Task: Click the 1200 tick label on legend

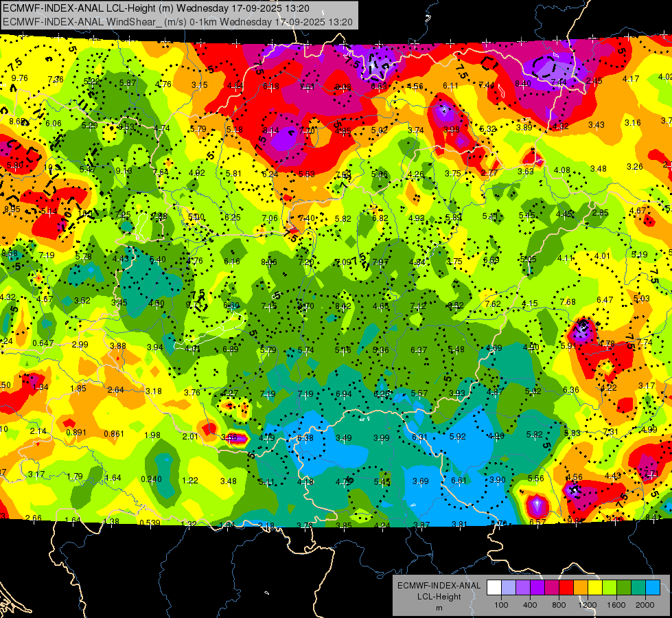Action: (x=588, y=605)
